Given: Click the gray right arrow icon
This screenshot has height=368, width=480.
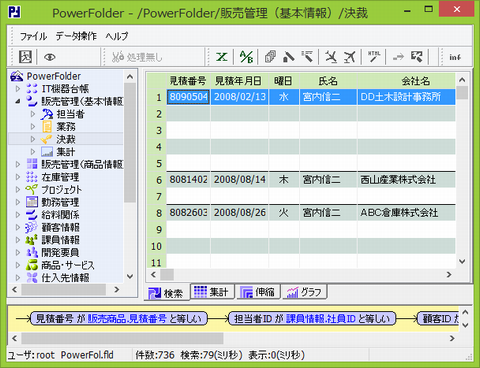Looking at the screenshot, I should [398, 57].
